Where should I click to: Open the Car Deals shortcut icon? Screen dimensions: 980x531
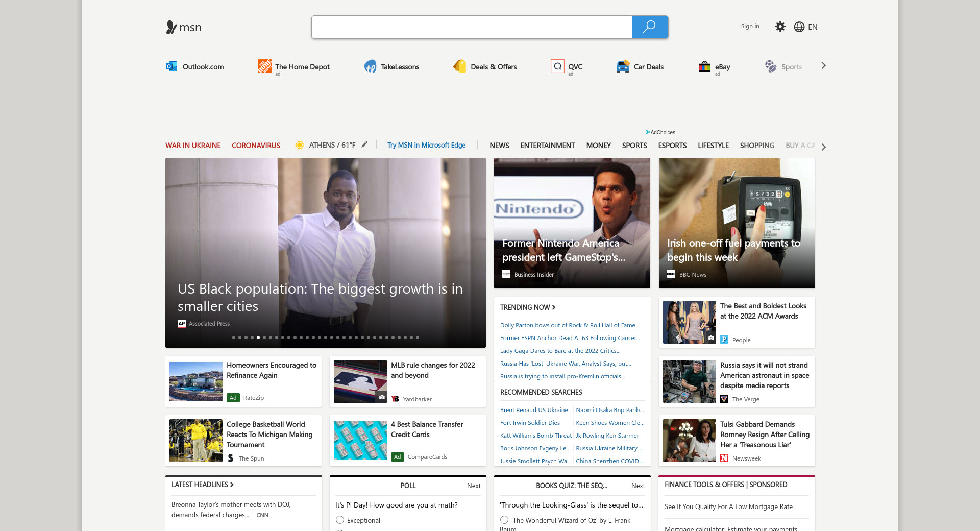(x=623, y=66)
